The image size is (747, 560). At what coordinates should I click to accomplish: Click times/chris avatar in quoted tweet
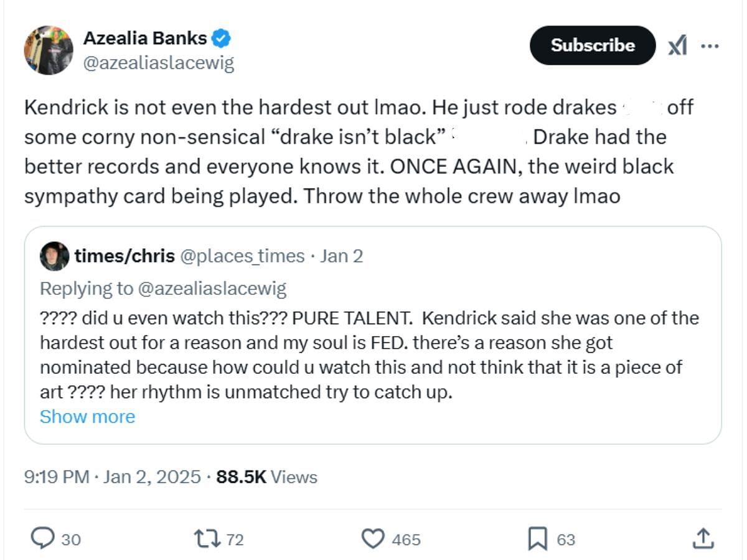(x=55, y=256)
